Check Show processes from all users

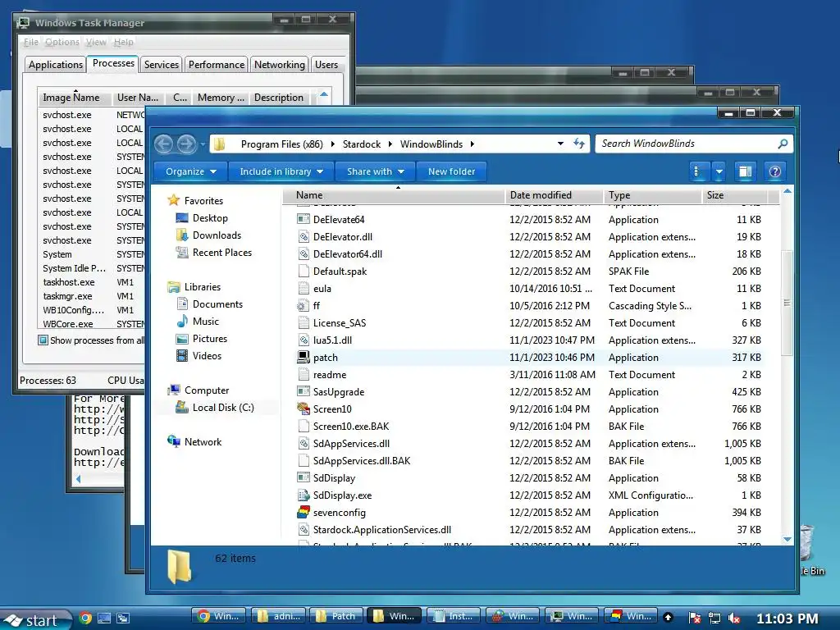43,340
